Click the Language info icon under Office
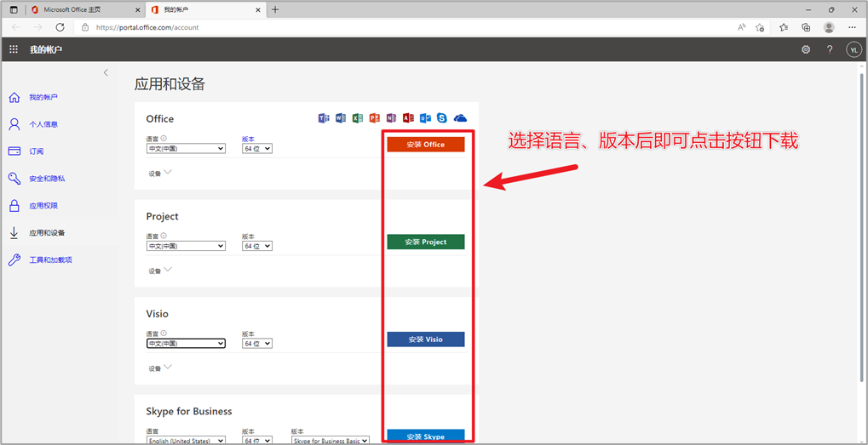868x445 pixels. click(164, 139)
